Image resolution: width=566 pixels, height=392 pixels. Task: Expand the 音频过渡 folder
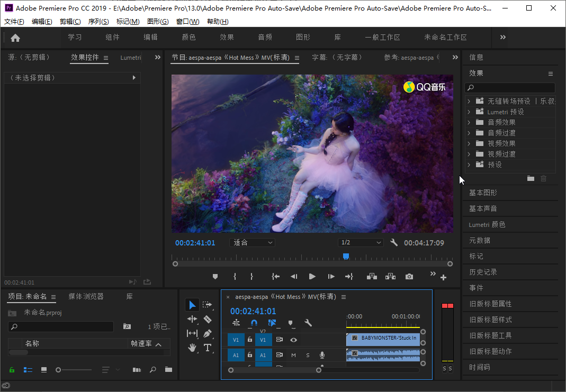469,133
